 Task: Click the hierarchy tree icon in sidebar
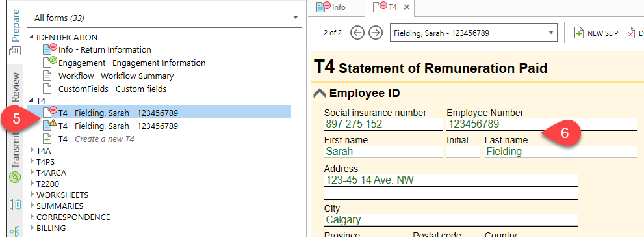click(x=15, y=231)
